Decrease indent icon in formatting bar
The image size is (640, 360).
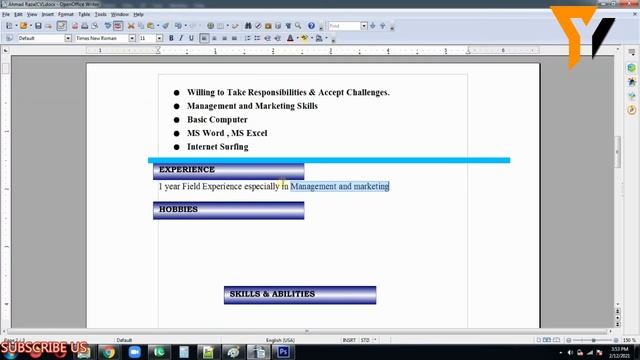[267, 38]
